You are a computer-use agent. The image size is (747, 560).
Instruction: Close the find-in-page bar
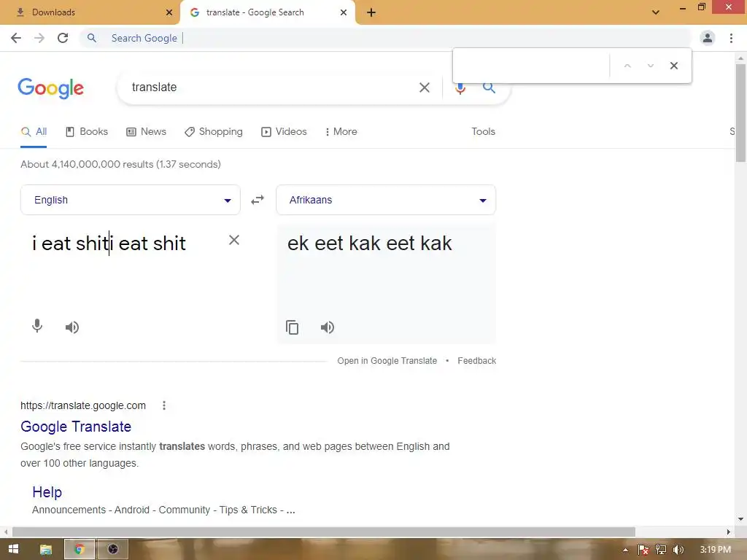pyautogui.click(x=673, y=66)
